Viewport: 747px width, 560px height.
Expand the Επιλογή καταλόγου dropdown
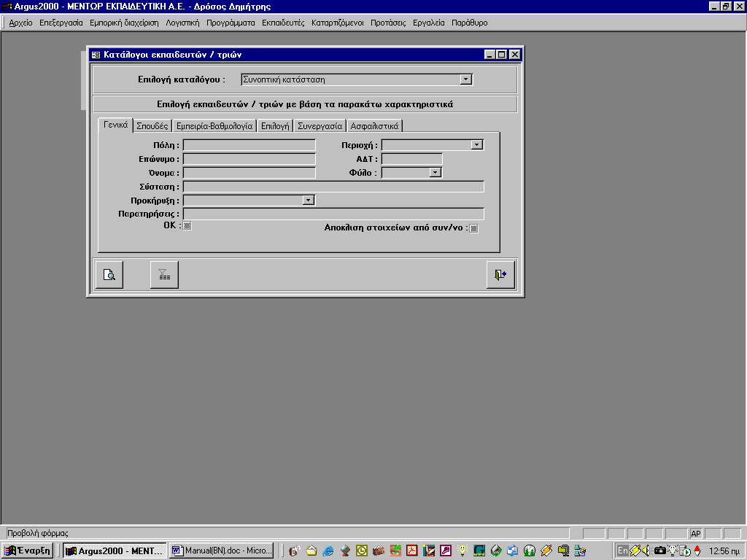click(466, 79)
